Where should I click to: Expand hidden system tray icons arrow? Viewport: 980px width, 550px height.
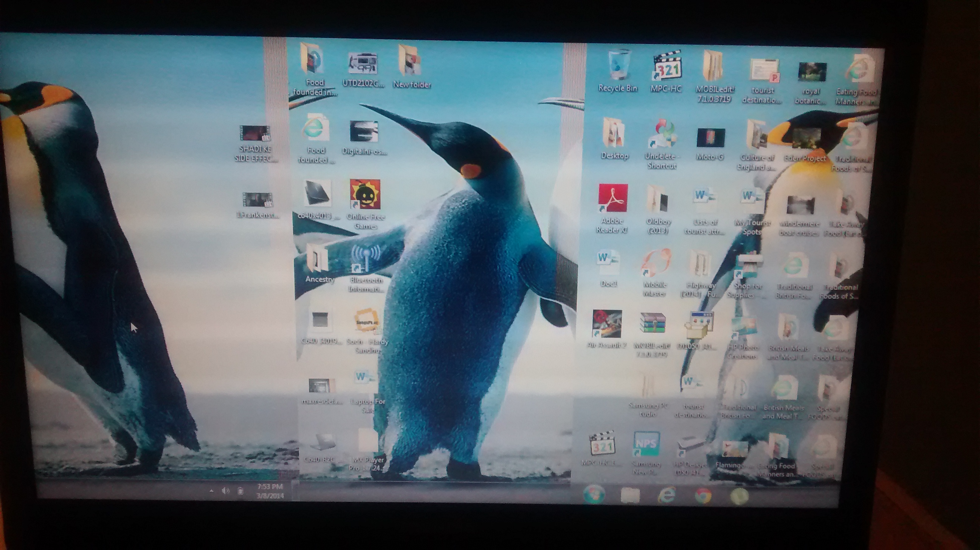tap(211, 491)
